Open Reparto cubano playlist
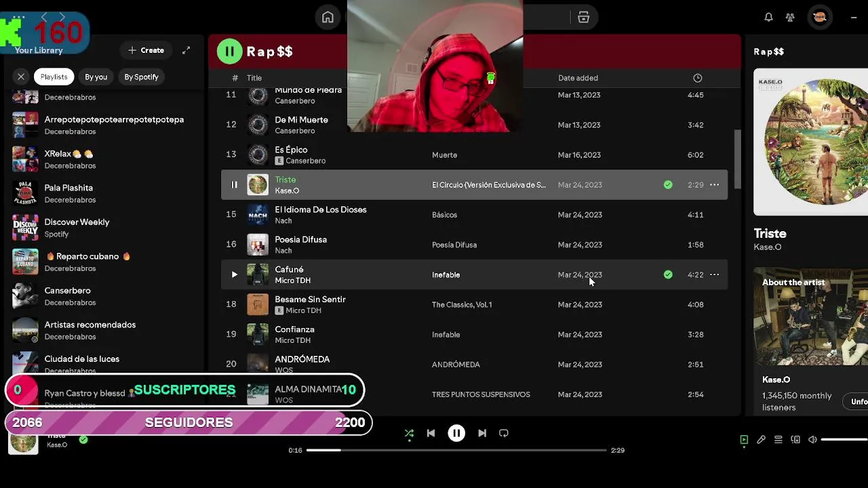868x488 pixels. tap(103, 262)
